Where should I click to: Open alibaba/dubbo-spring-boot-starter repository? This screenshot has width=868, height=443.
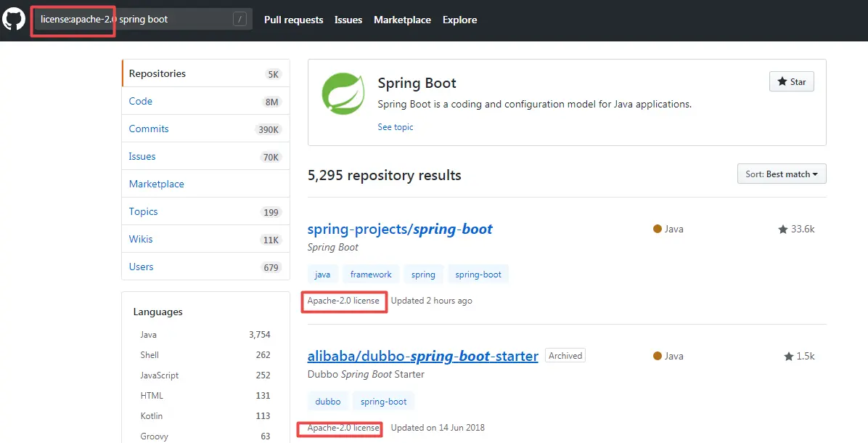(422, 356)
